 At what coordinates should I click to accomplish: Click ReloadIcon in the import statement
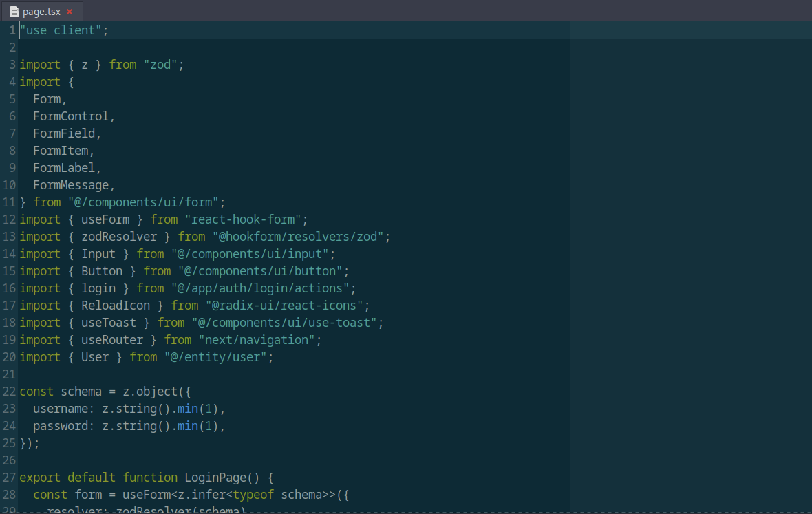pos(116,306)
